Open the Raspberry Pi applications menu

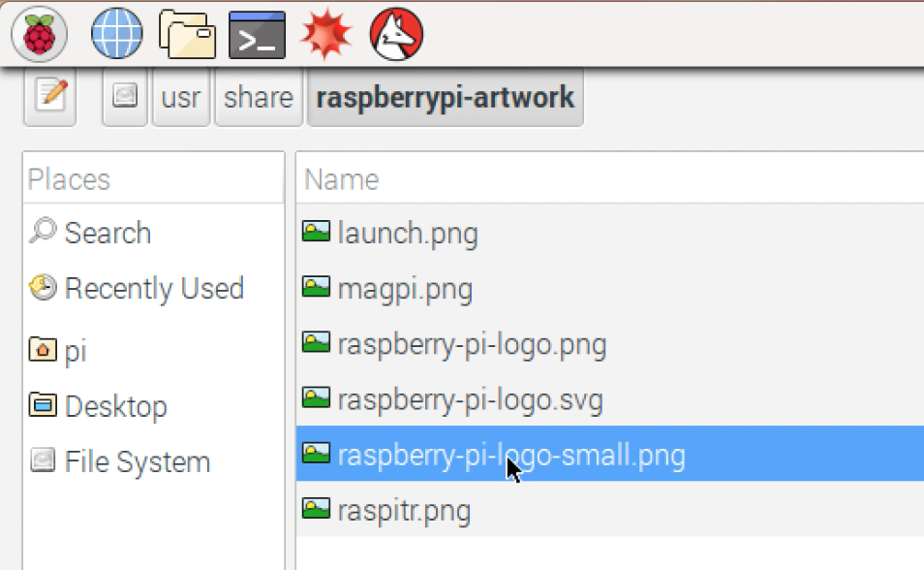pos(39,33)
